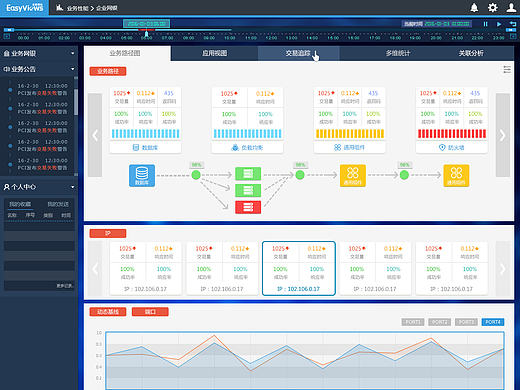
Task: Click the component card label under yellow bars
Action: point(349,147)
